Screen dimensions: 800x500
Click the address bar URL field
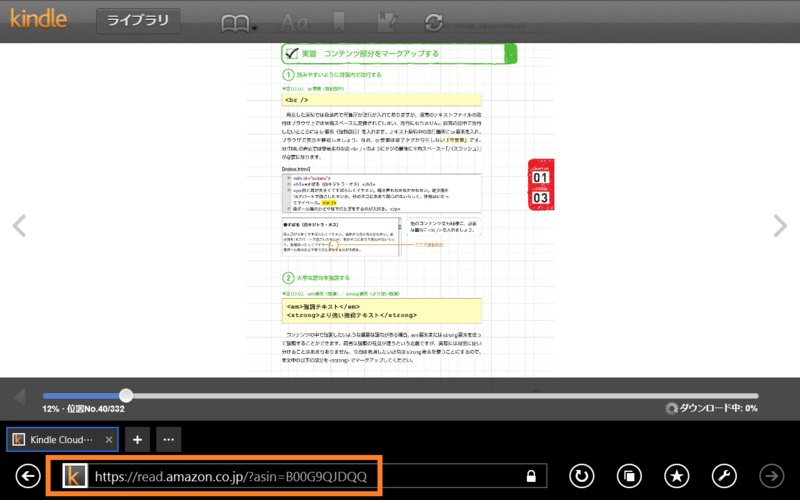(x=303, y=476)
